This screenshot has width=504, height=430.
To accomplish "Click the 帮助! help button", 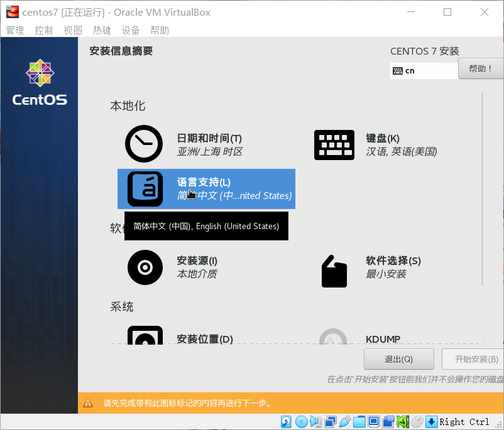I will (x=481, y=68).
